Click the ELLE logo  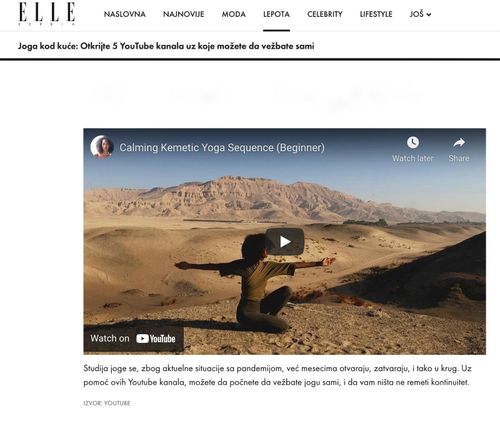pos(47,14)
